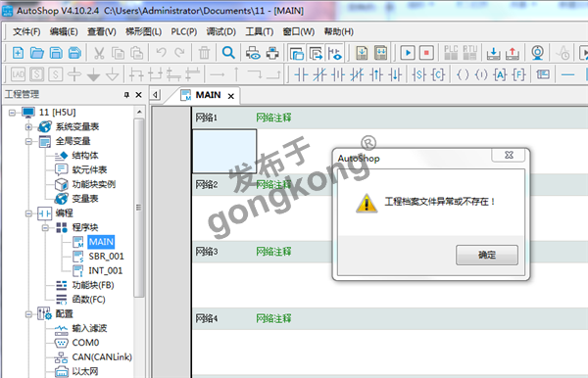Click the Download to PLC icon
The image size is (588, 378).
[x=494, y=53]
